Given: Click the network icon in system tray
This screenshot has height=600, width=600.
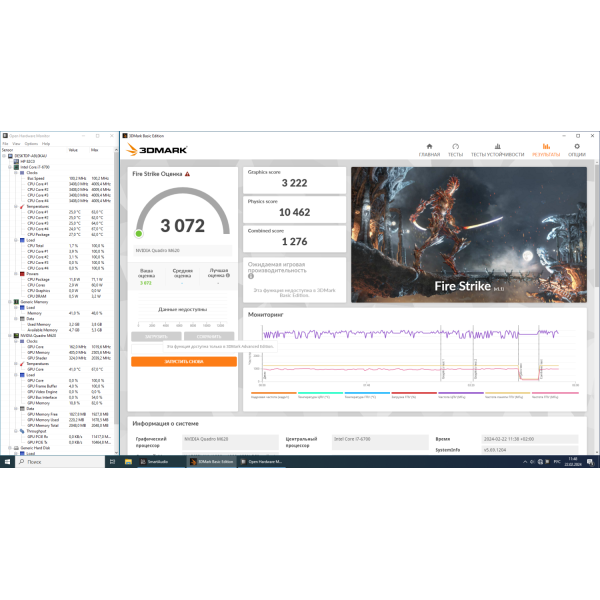Looking at the screenshot, I should point(540,462).
